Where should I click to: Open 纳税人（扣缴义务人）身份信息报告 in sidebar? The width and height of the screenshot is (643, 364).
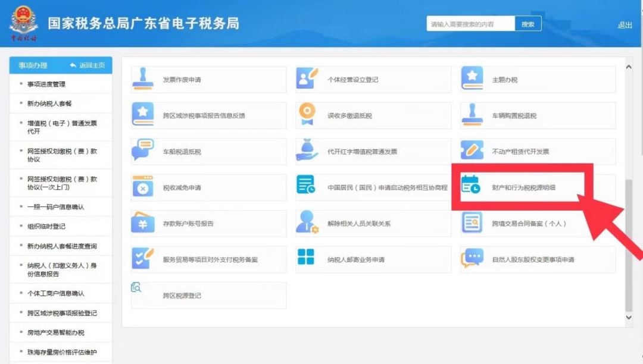(x=61, y=270)
